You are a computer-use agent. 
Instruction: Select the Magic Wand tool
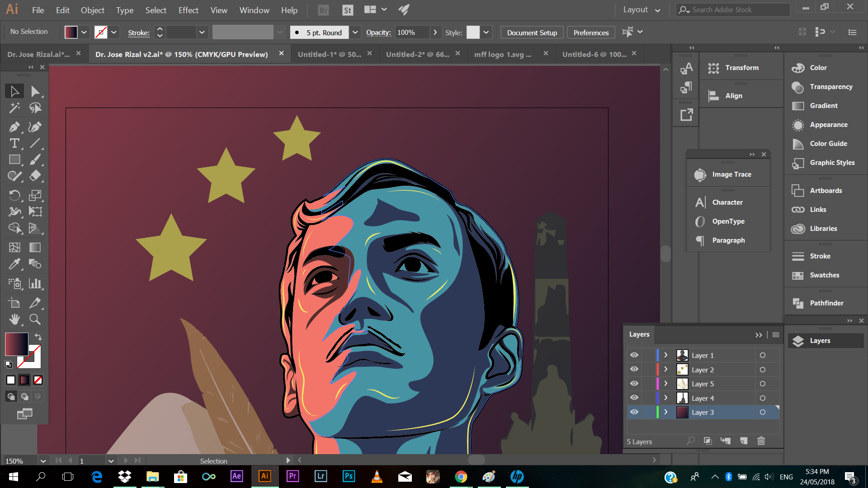click(14, 108)
